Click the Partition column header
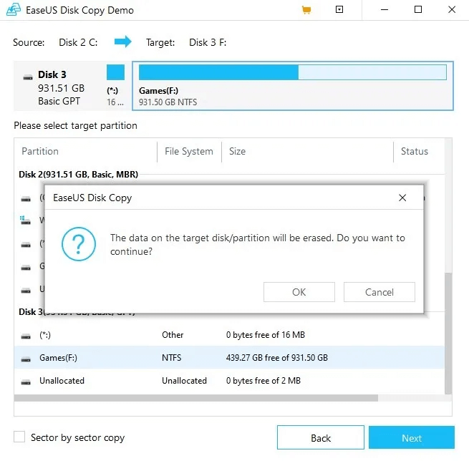Image resolution: width=469 pixels, height=476 pixels. pos(40,151)
